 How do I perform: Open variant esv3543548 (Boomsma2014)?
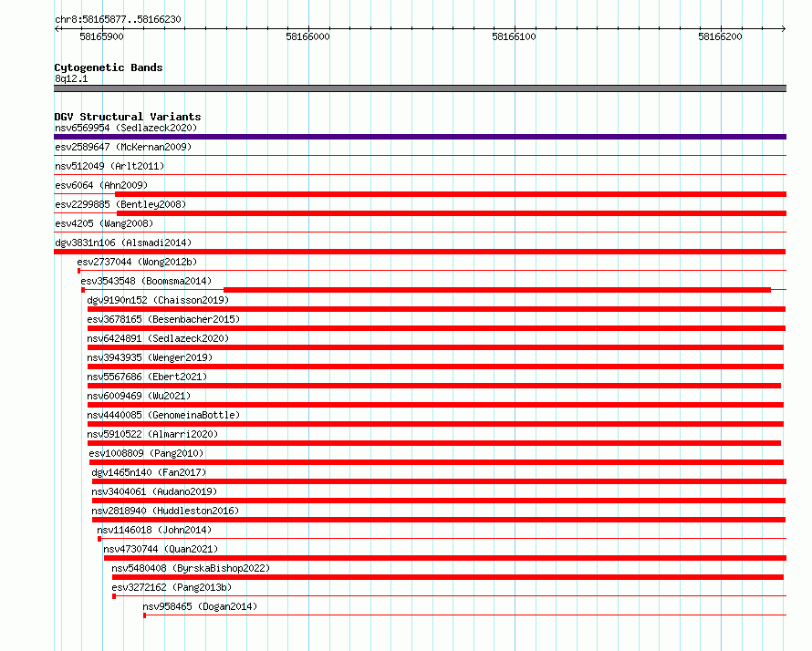pos(146,281)
